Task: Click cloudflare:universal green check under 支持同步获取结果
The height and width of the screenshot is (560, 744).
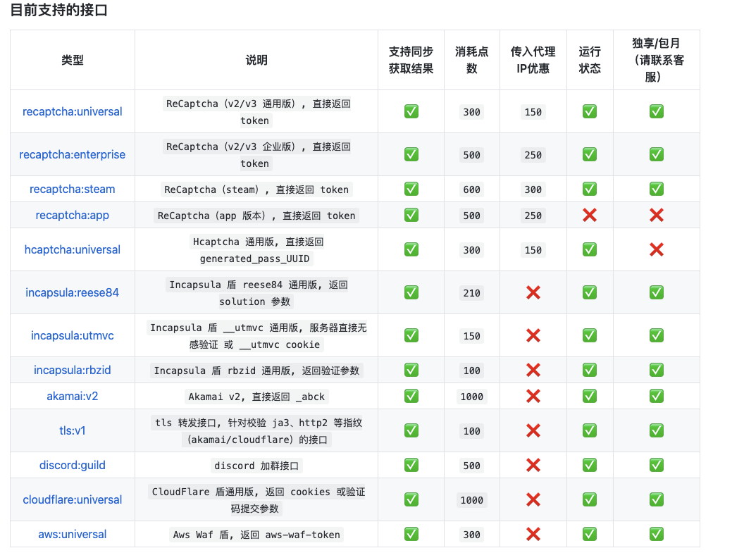Action: [x=411, y=499]
